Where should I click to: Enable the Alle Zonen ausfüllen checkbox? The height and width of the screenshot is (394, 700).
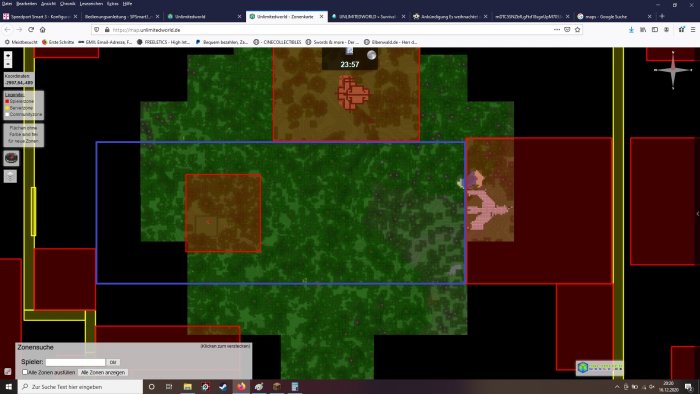(x=25, y=372)
